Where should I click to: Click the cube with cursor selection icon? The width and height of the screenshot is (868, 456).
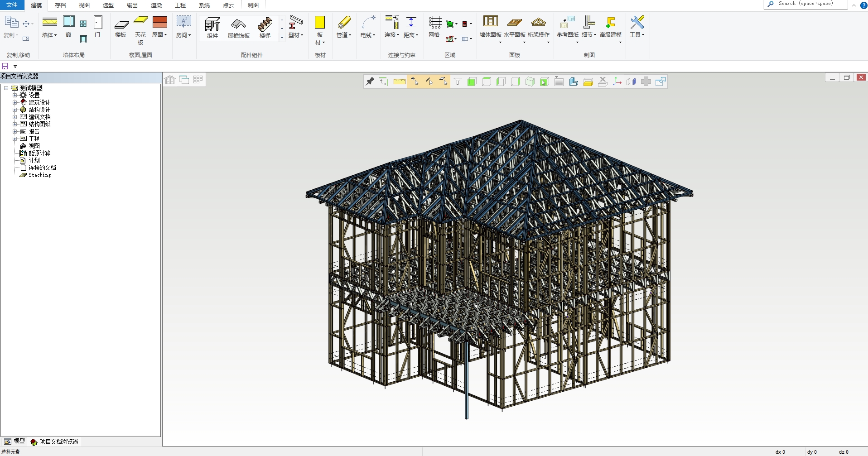tap(545, 82)
